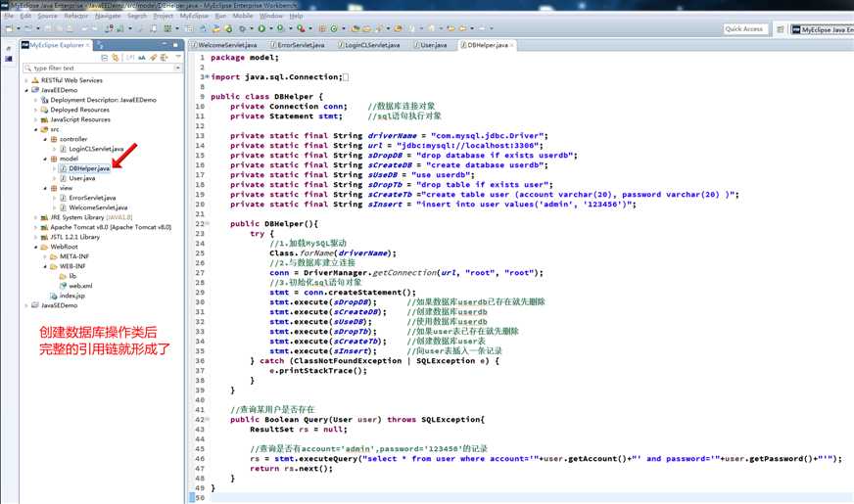Close the MyEclipse Explorer view tab
The image size is (854, 504).
click(88, 45)
